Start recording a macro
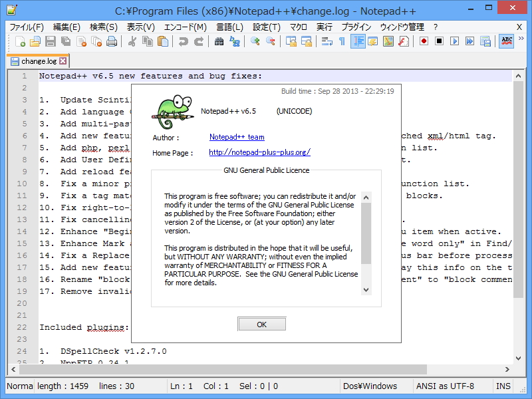Screen dimensions: 532x399 tap(424, 41)
